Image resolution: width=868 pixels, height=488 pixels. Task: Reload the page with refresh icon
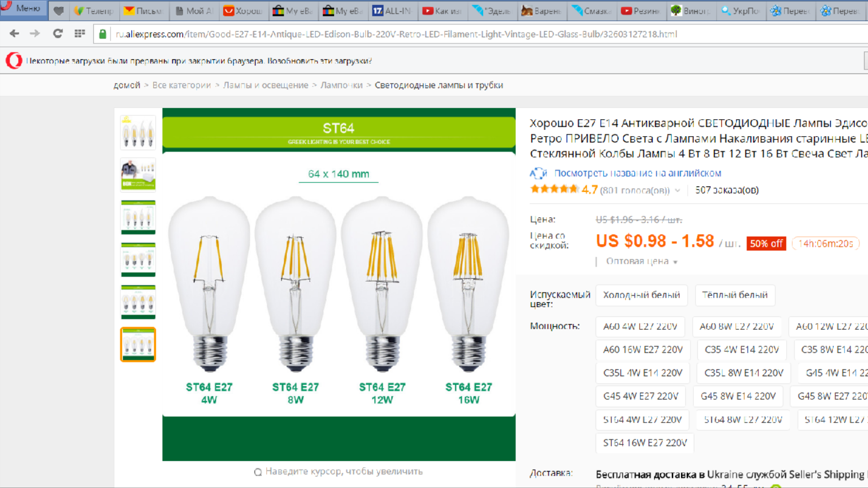coord(58,34)
